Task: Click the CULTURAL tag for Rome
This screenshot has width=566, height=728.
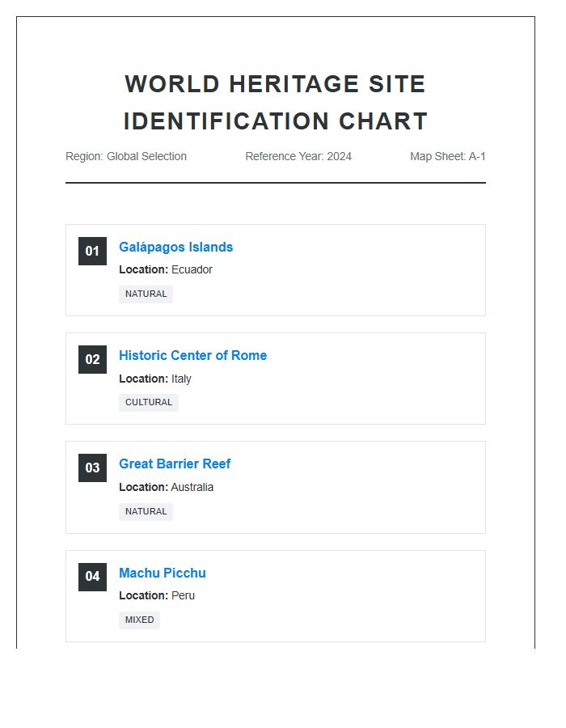Action: coord(149,403)
